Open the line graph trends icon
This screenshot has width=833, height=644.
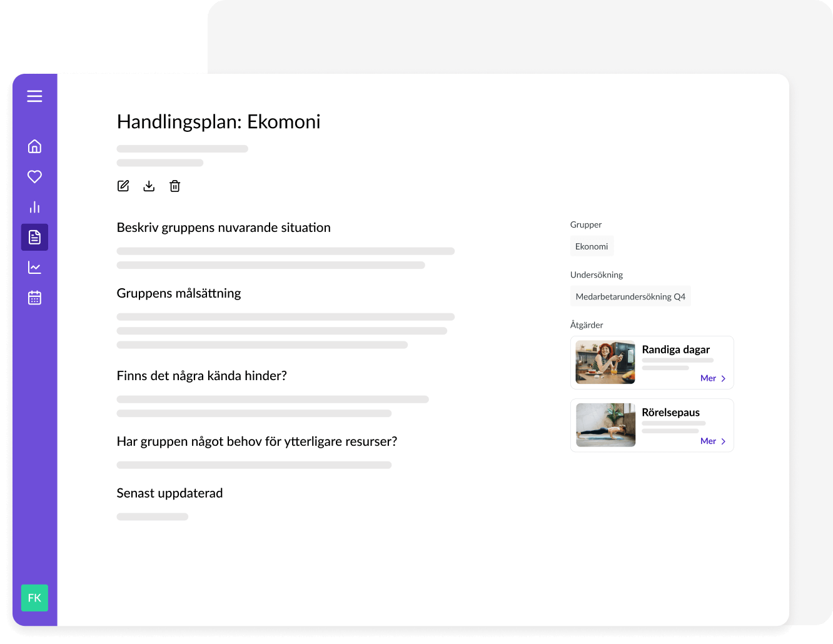tap(34, 268)
